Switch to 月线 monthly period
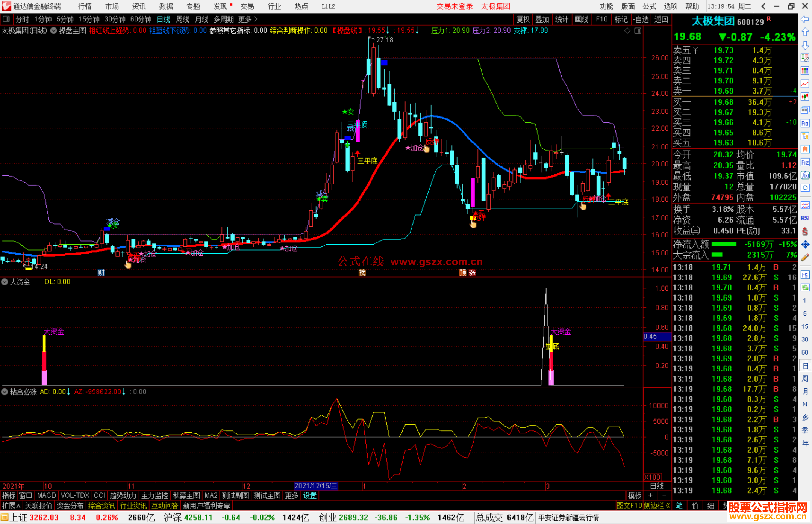 tap(202, 19)
